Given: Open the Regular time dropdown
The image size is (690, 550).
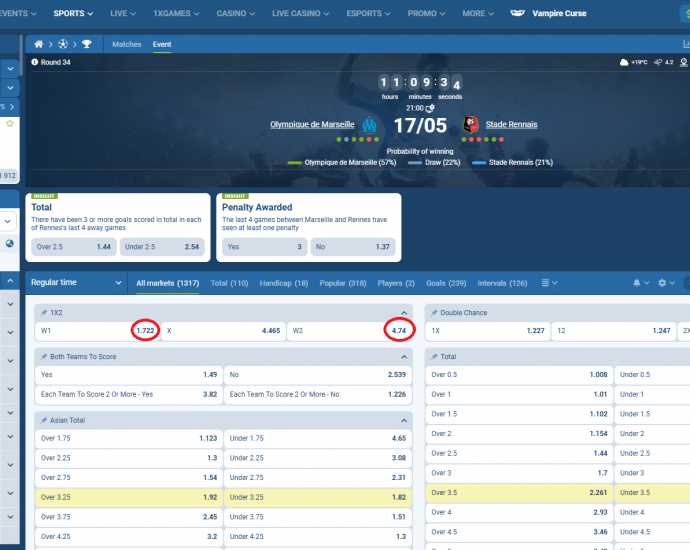Looking at the screenshot, I should (x=76, y=282).
